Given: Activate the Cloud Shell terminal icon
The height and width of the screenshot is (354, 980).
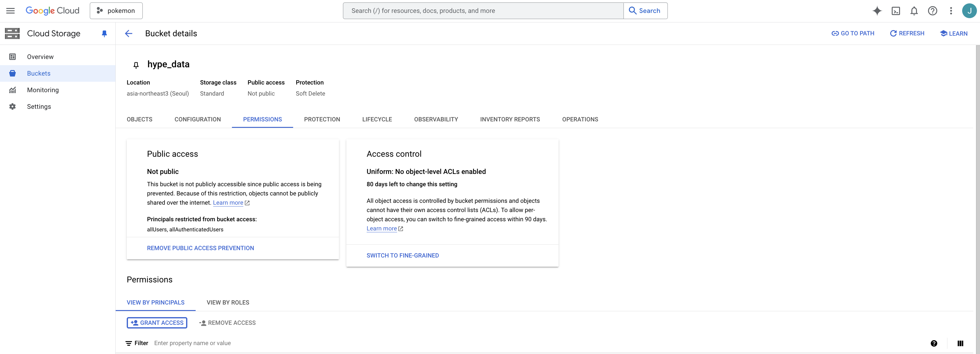Looking at the screenshot, I should 895,11.
